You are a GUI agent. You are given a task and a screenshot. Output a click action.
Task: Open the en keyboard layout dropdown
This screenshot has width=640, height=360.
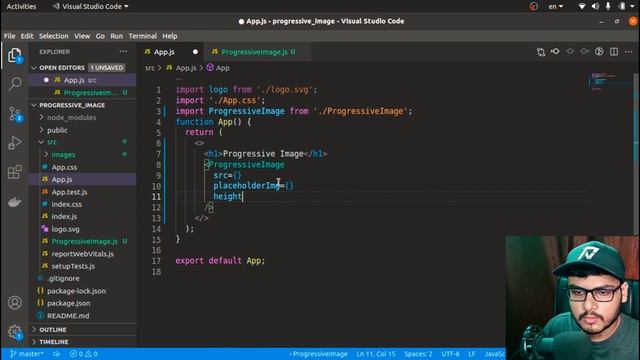(556, 6)
